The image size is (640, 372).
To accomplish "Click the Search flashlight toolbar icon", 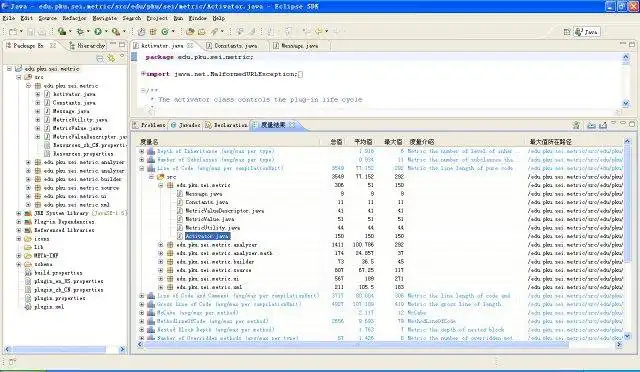I will [x=214, y=31].
